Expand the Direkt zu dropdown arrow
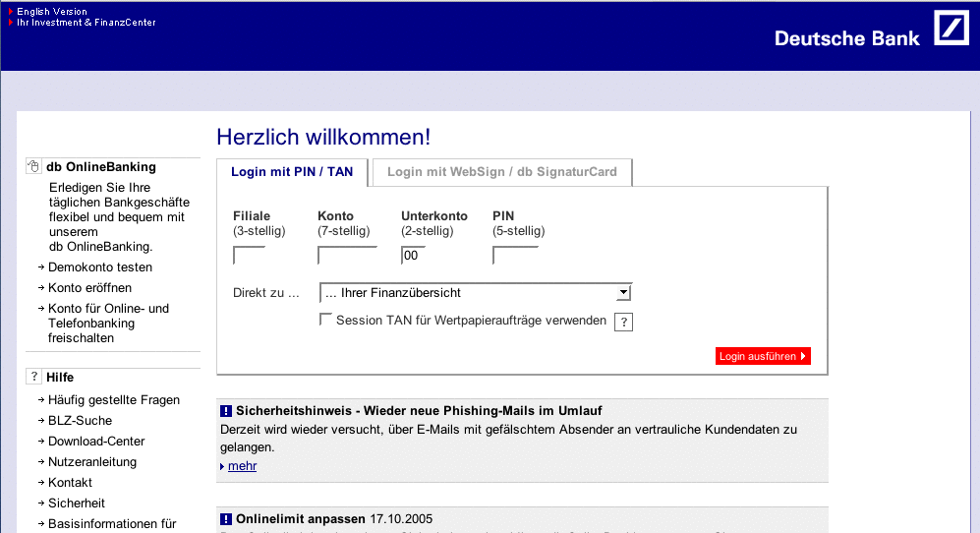 point(622,293)
